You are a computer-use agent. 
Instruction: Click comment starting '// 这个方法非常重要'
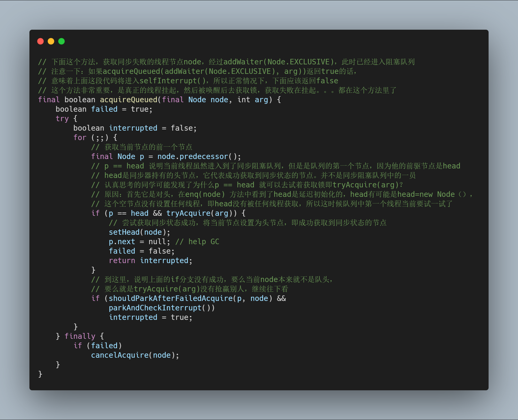point(217,90)
